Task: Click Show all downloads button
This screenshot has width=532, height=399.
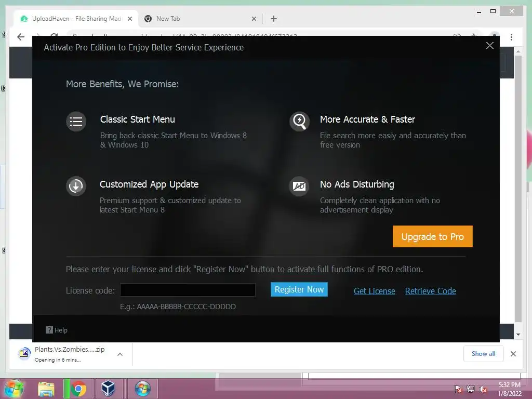Action: tap(484, 354)
